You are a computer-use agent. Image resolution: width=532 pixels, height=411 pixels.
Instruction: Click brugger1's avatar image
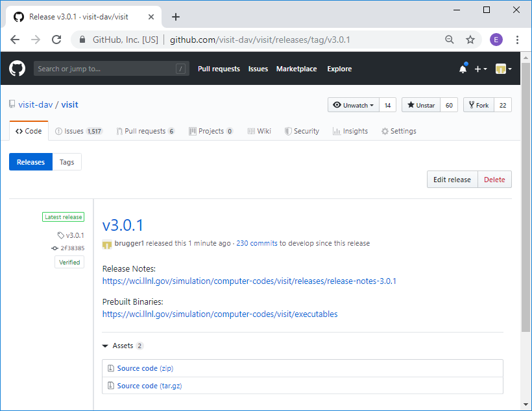(107, 244)
